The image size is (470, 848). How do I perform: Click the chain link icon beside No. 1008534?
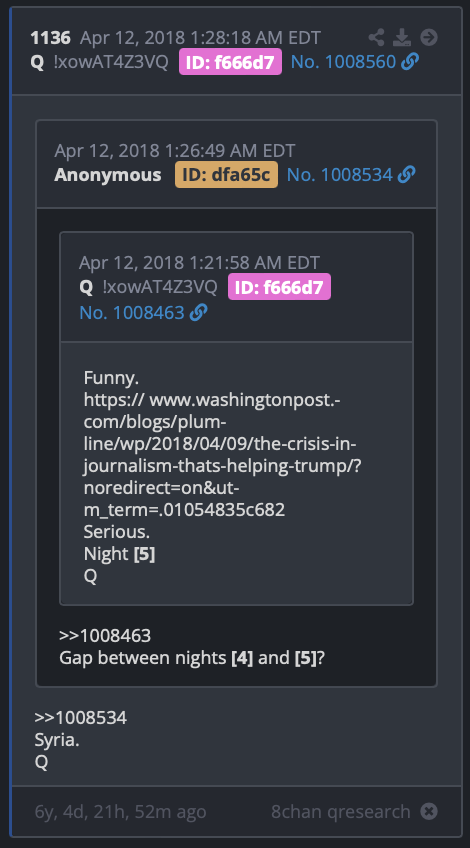coord(406,175)
